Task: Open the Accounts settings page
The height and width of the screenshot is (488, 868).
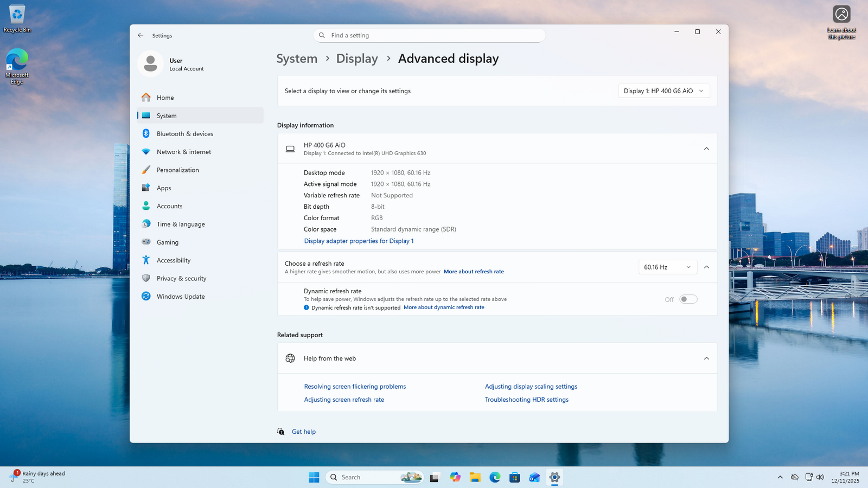Action: pos(169,206)
